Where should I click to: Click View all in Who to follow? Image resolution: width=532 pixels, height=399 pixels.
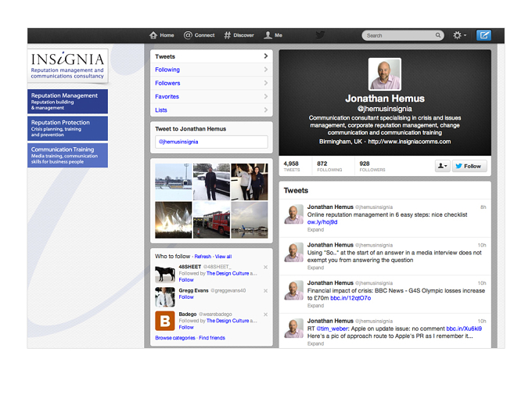pos(223,257)
